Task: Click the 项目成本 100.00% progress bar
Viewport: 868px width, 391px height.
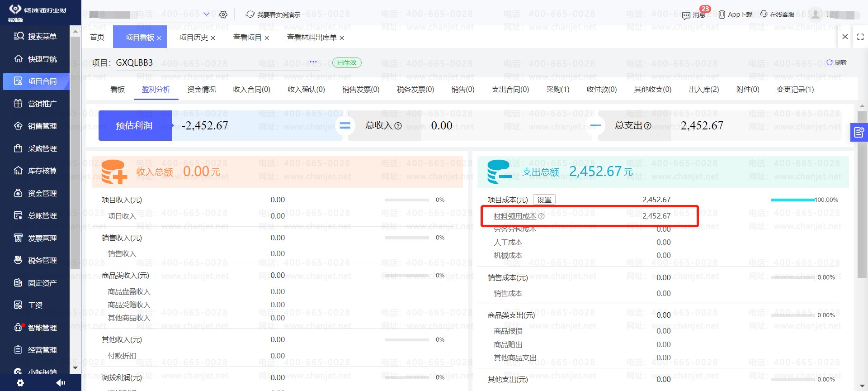Action: (x=793, y=200)
